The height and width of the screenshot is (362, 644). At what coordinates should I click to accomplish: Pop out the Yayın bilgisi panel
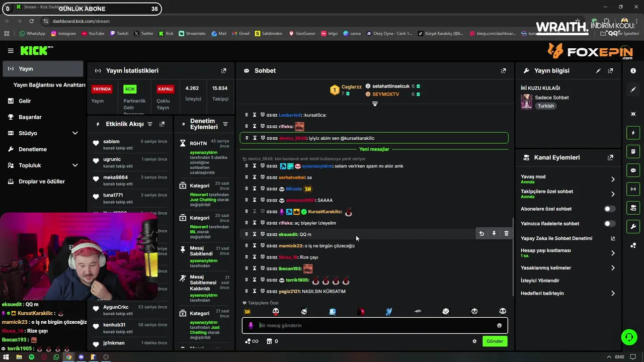pyautogui.click(x=610, y=71)
